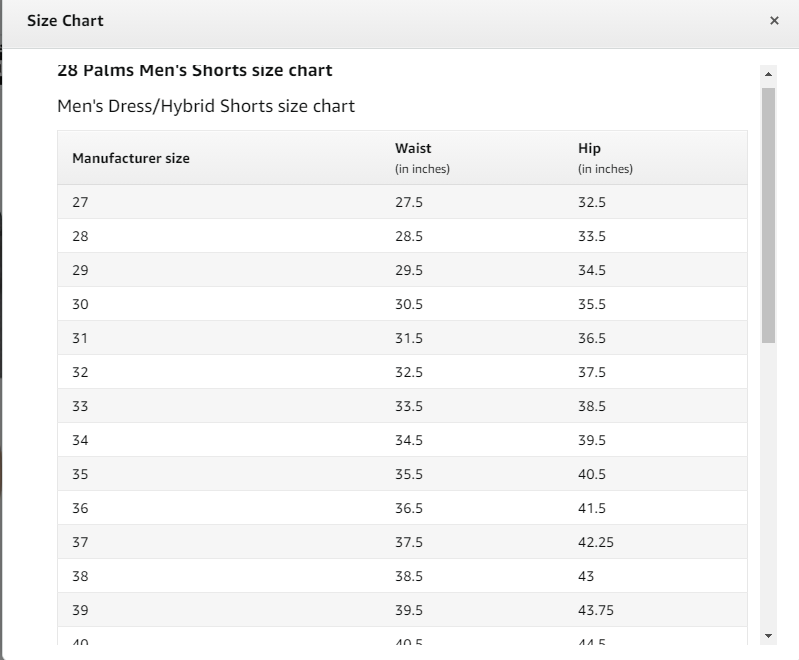
Task: Select manufacturer size 28 cell
Action: pyautogui.click(x=81, y=236)
